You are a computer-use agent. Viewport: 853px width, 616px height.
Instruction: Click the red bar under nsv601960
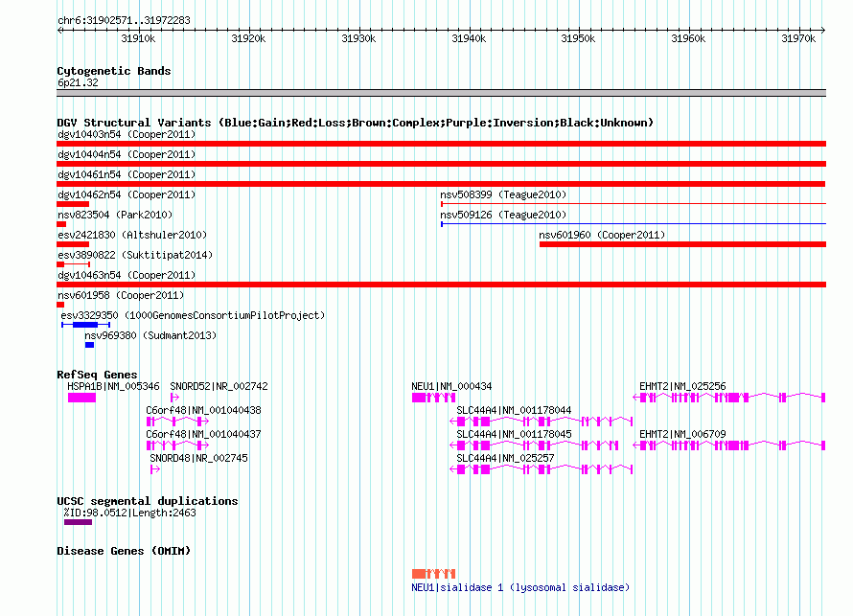click(x=682, y=244)
